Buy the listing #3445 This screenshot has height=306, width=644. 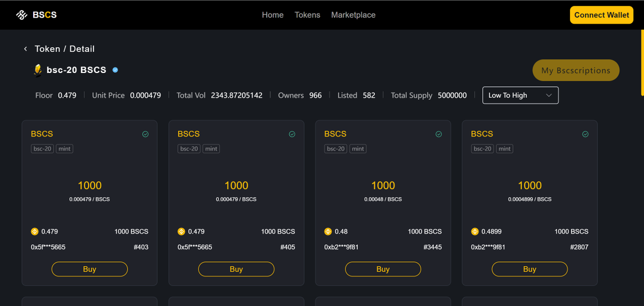click(383, 269)
